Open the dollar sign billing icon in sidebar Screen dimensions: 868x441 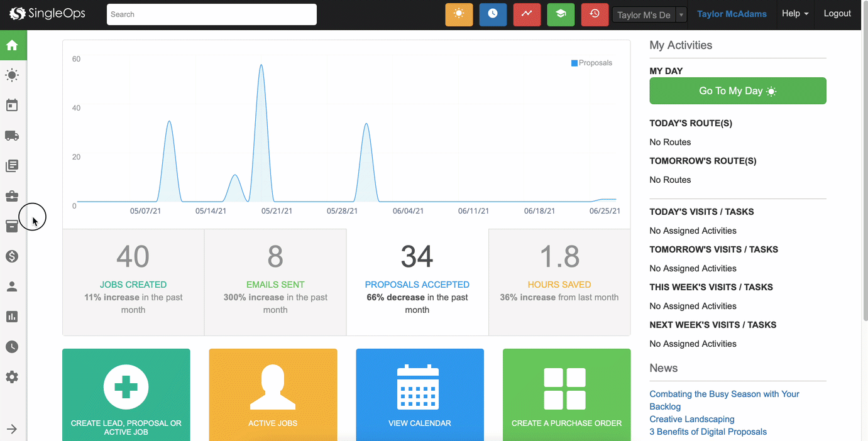(13, 256)
